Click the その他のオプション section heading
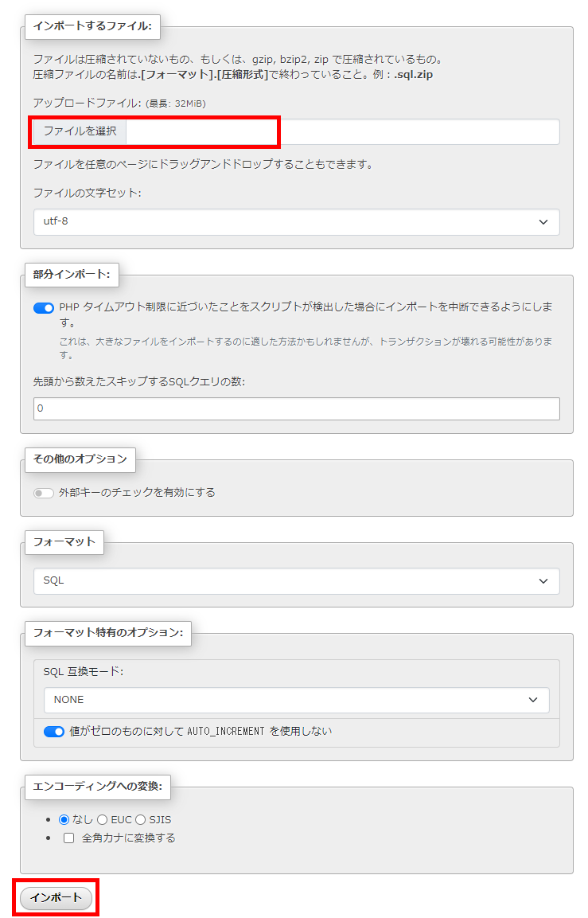Image resolution: width=588 pixels, height=918 pixels. [80, 459]
